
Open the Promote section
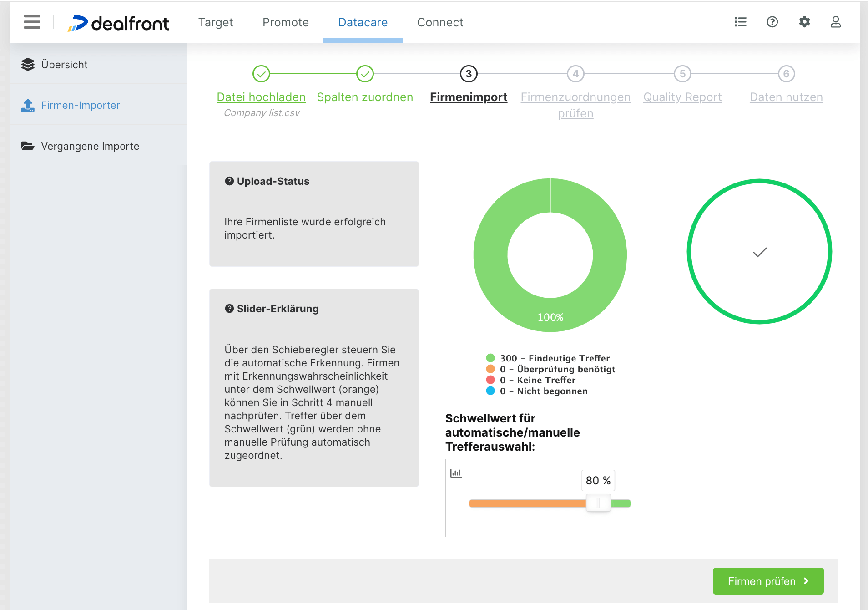[285, 22]
